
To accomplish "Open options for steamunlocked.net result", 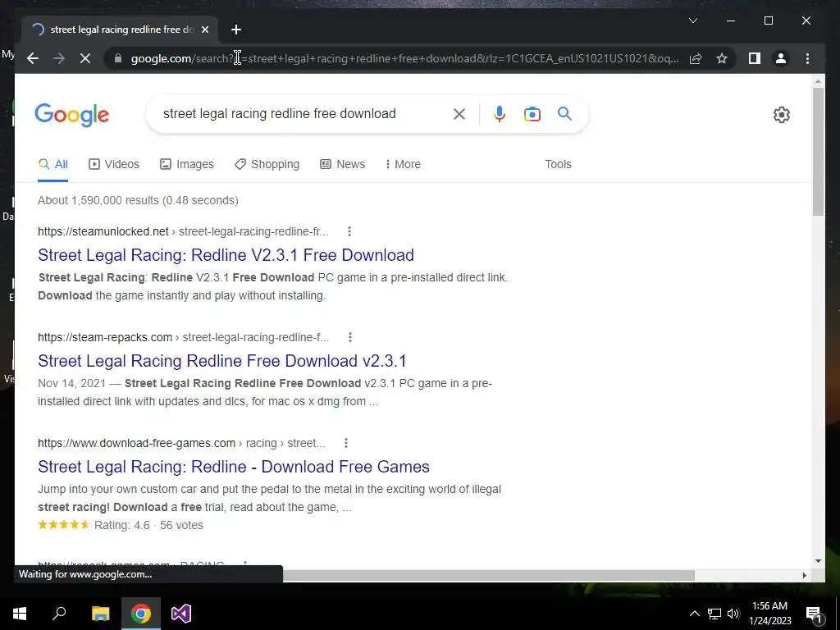I will 349,231.
